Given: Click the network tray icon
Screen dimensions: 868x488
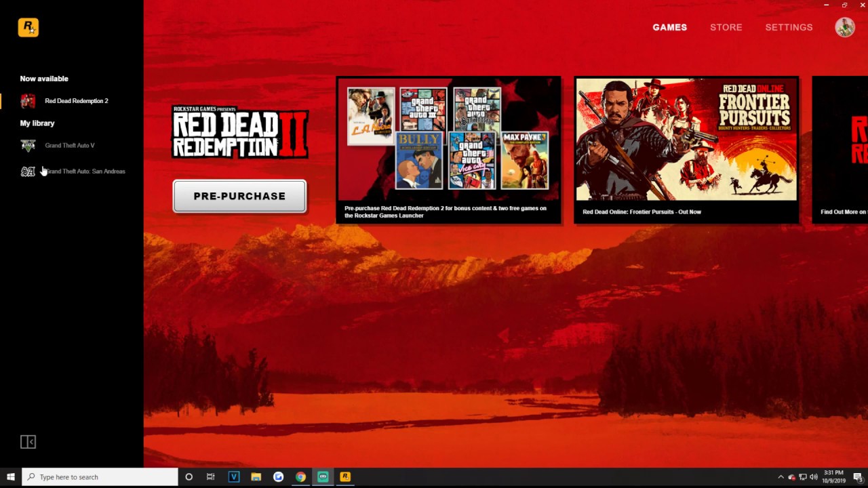Looking at the screenshot, I should click(x=802, y=477).
